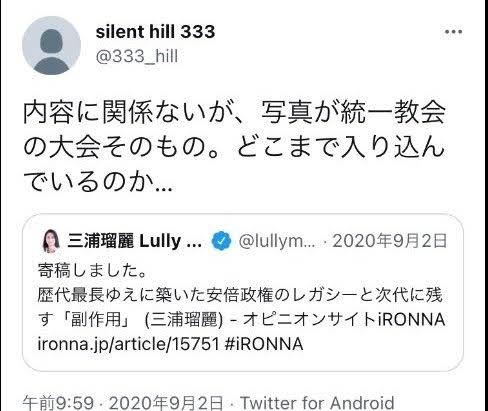Click the @lullym... handle in quoted tweet

click(276, 241)
